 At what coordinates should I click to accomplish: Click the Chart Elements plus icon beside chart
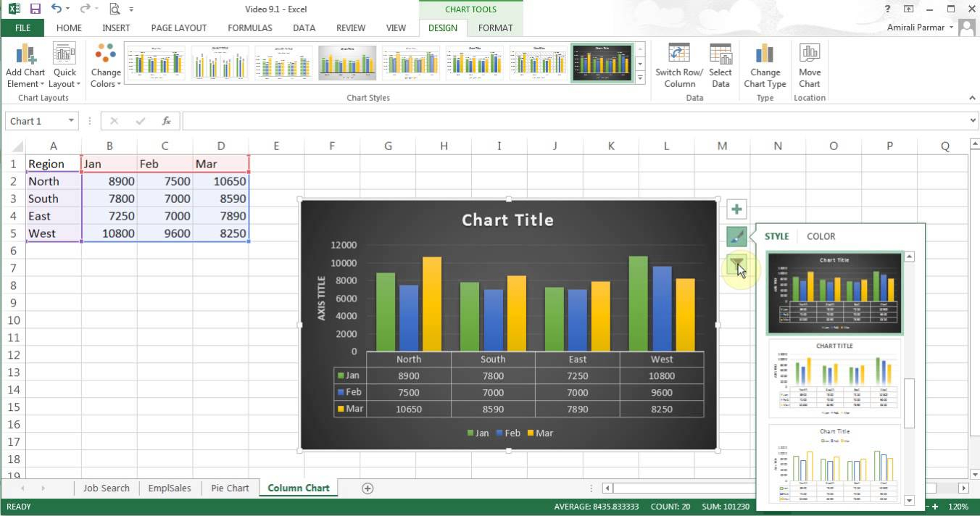pos(736,209)
